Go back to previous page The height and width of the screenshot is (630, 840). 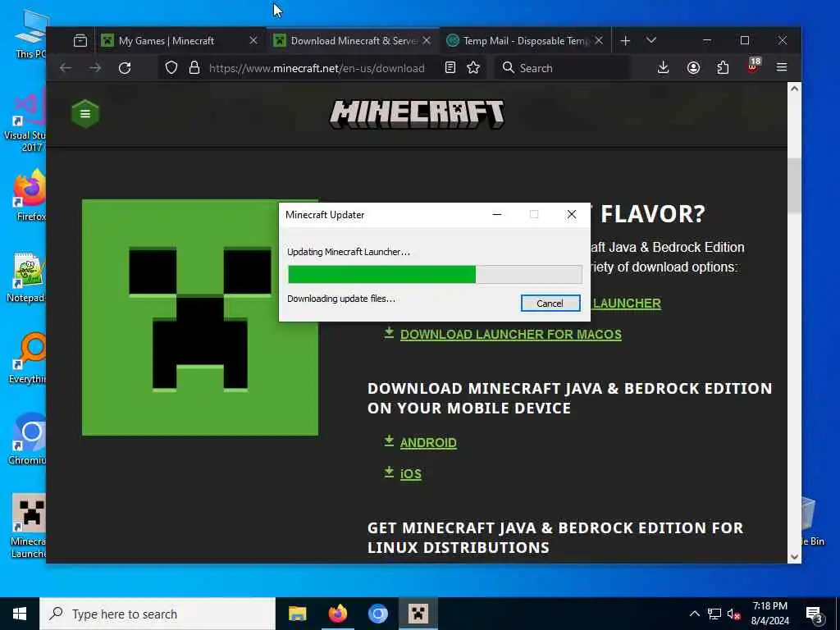tap(66, 68)
